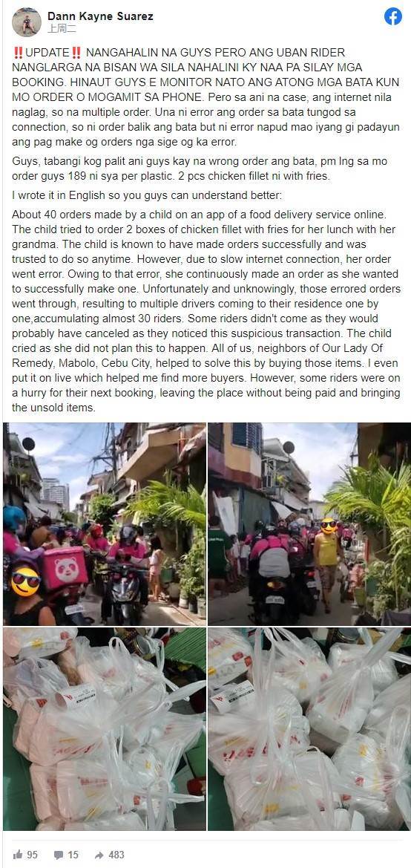Click the pink foodpanda delivery box

tap(65, 568)
